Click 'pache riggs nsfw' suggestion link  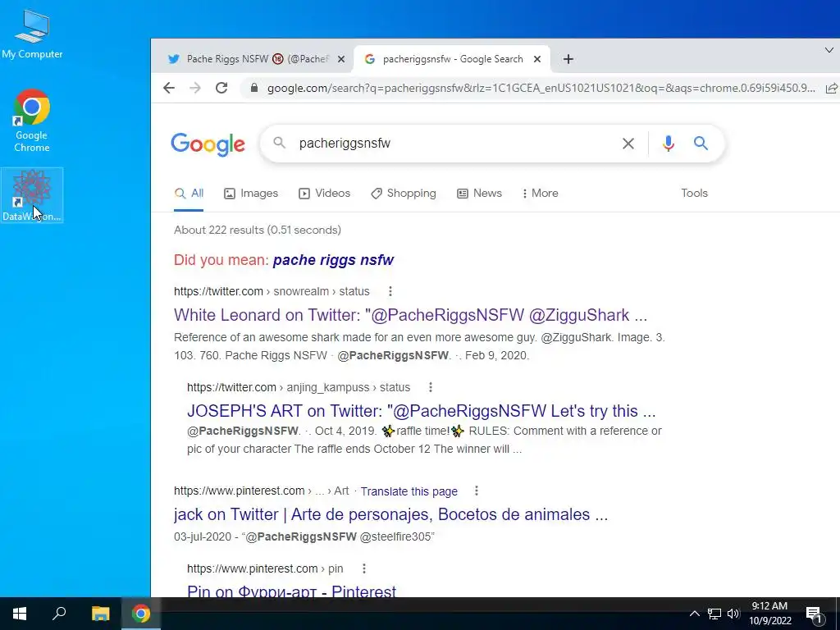333,260
